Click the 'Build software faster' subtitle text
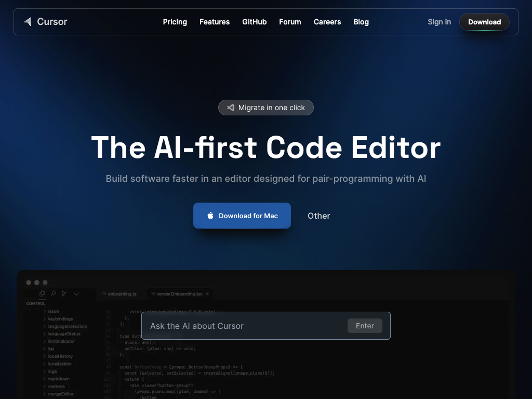Screen dimensions: 532x399 (265, 179)
